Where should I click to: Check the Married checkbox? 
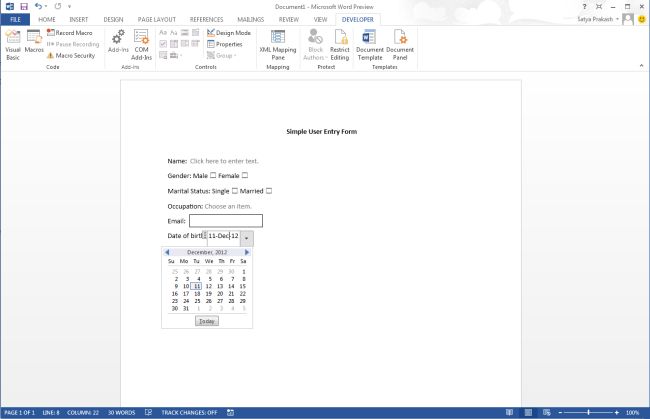(x=269, y=191)
